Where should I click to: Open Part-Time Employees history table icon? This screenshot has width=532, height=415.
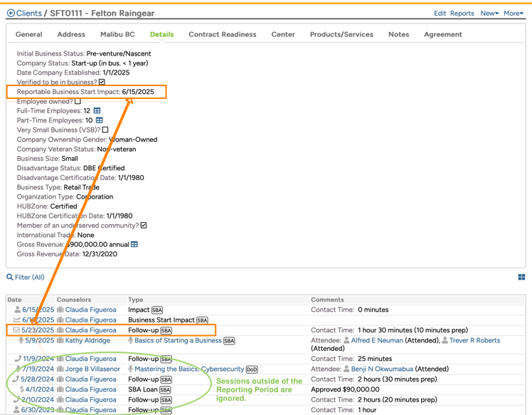(x=99, y=120)
